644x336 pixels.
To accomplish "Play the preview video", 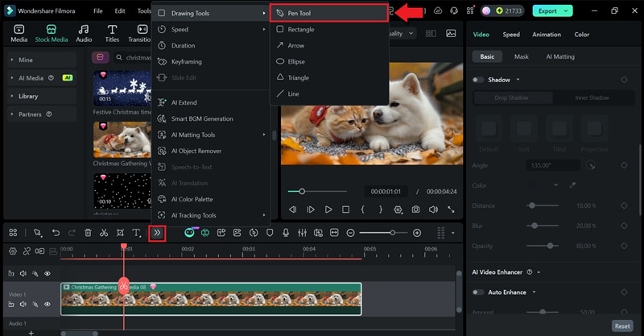I will (328, 209).
